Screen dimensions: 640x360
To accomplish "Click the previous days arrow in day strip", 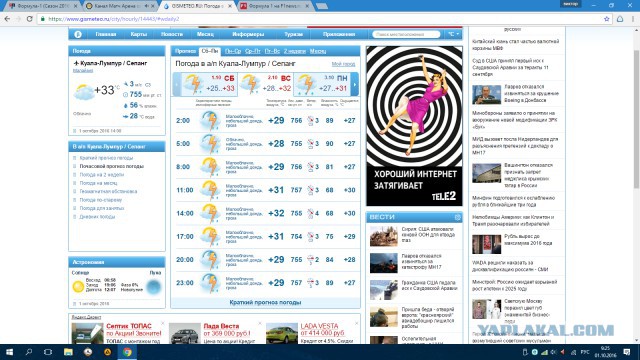I will [177, 84].
